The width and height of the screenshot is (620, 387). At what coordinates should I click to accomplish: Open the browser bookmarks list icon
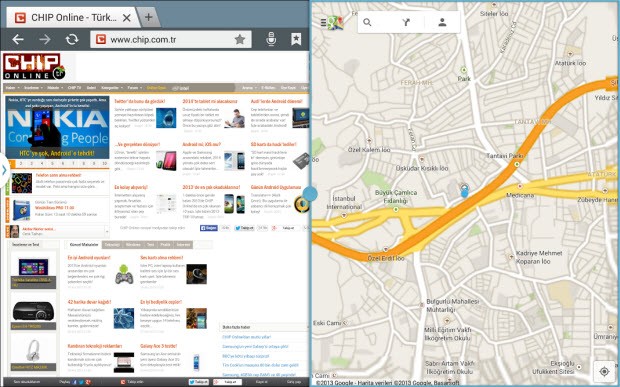tap(296, 39)
